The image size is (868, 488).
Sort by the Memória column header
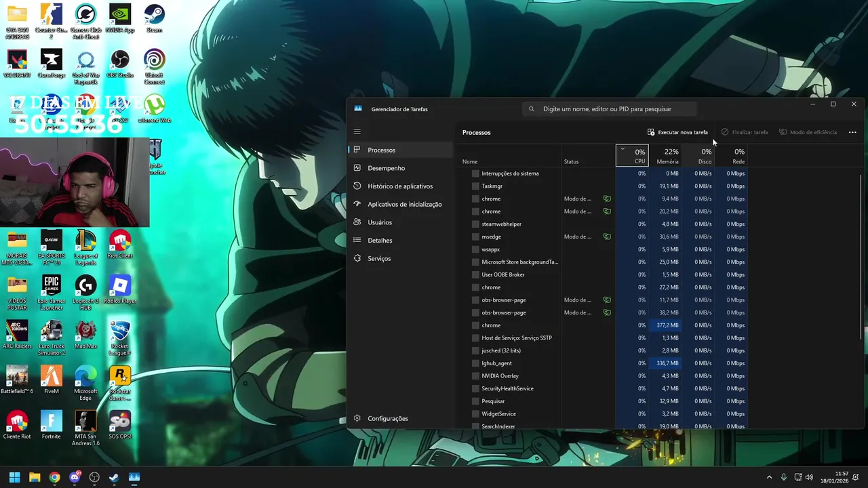[665, 155]
